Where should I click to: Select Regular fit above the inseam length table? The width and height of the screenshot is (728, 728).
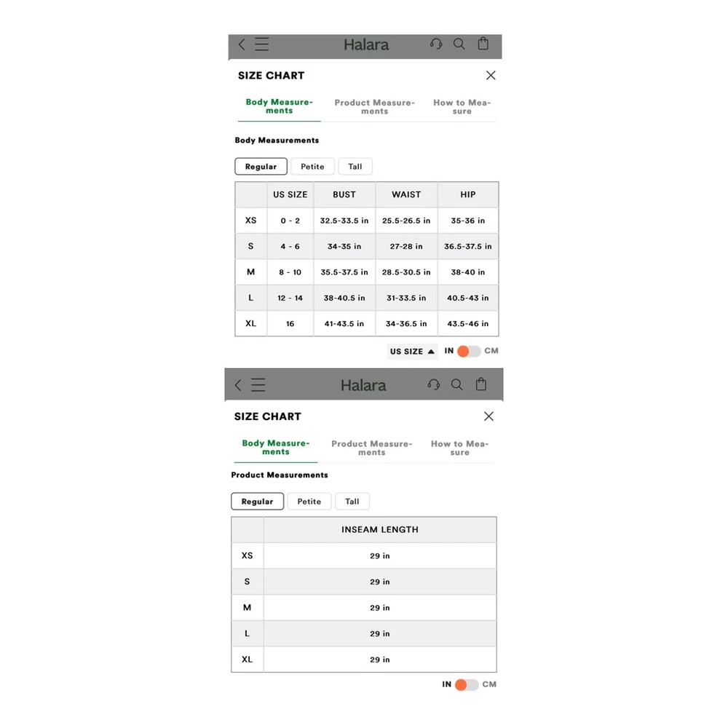(257, 502)
